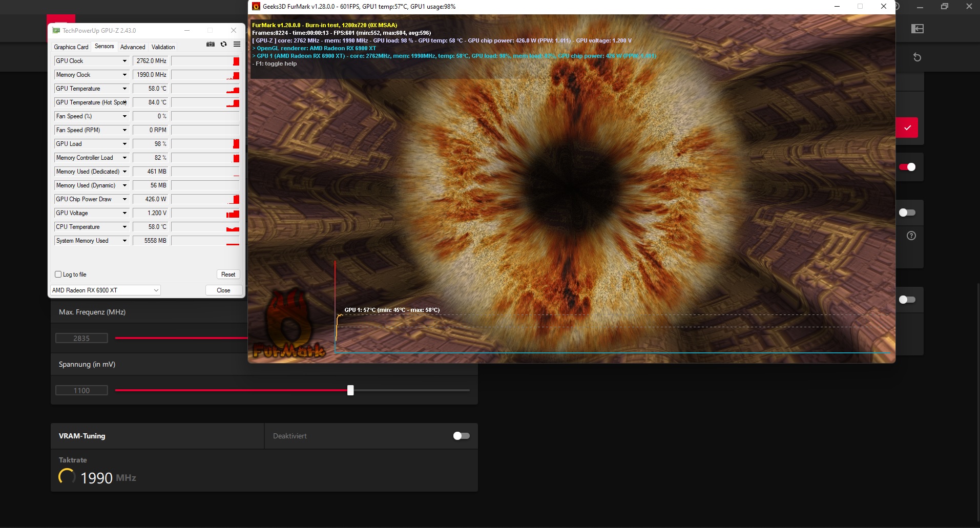Expand the GPU Temperature sensor dropdown

(x=124, y=89)
